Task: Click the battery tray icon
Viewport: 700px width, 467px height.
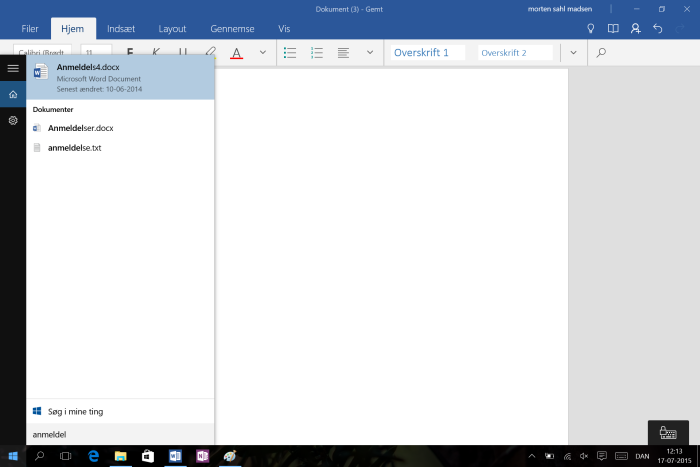Action: [550, 456]
